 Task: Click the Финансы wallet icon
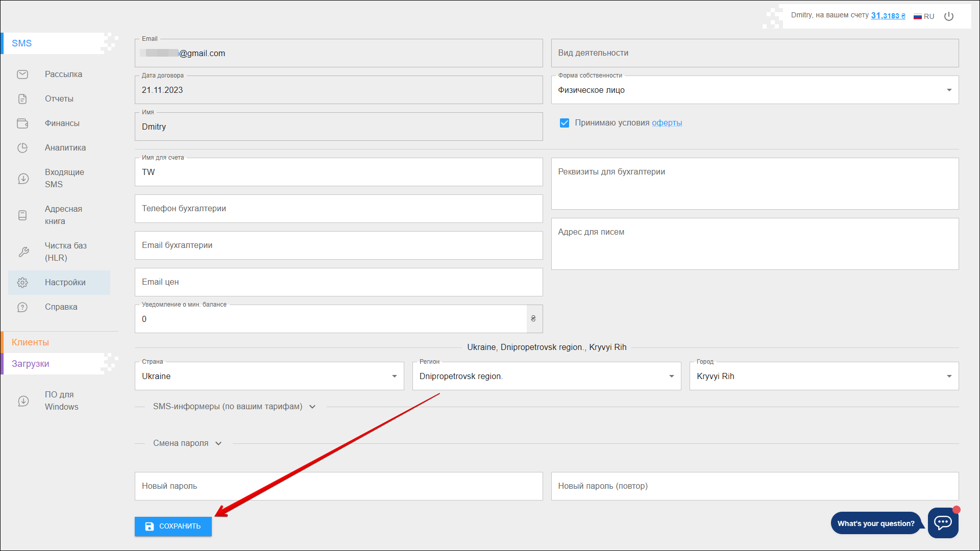(22, 123)
